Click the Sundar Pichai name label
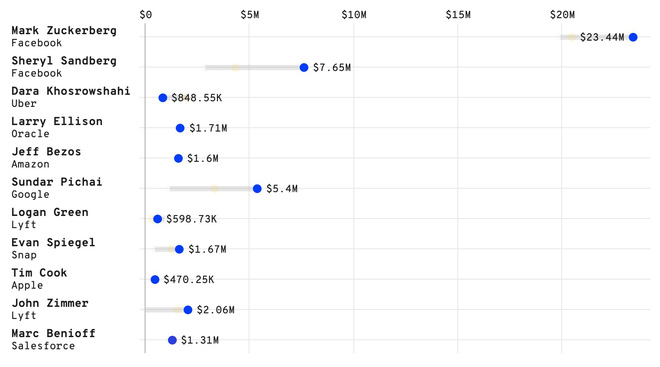 click(x=56, y=182)
